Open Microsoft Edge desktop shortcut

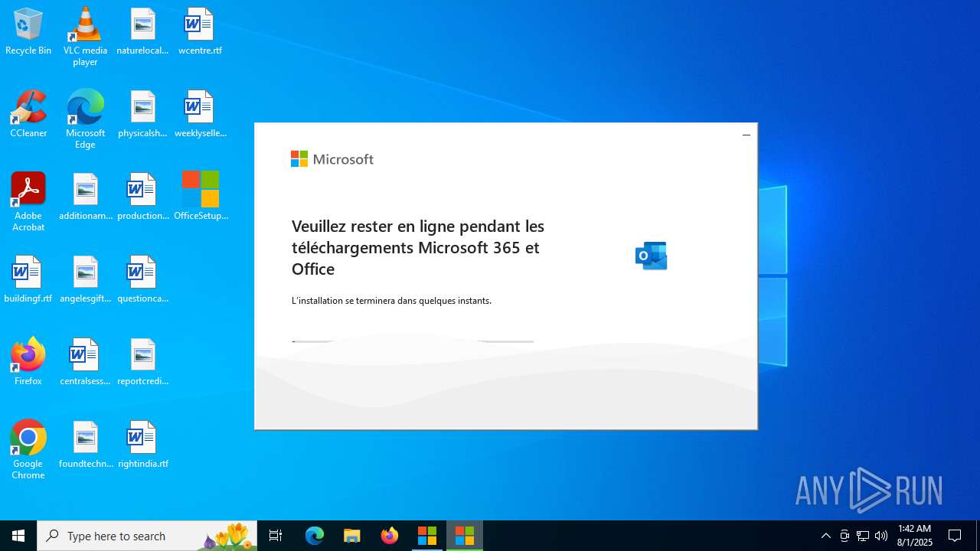(x=85, y=119)
